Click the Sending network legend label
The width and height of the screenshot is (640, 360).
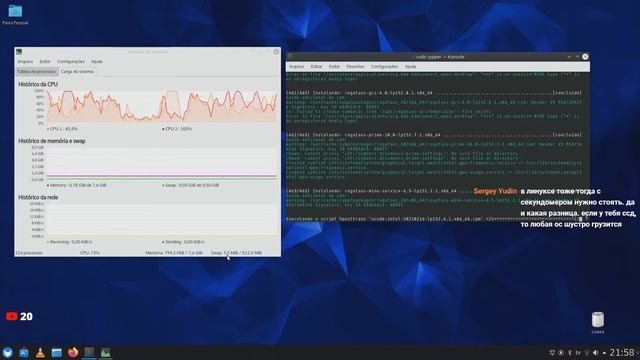pos(183,242)
